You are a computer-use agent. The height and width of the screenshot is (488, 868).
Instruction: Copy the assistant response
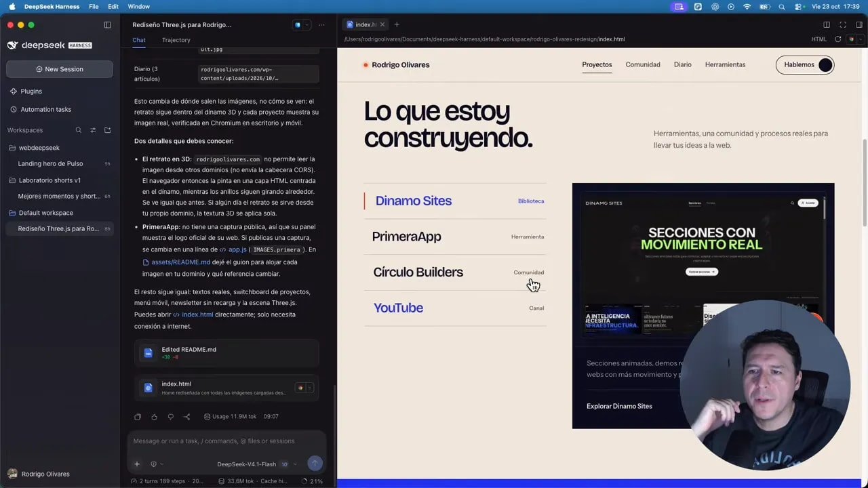tap(138, 417)
